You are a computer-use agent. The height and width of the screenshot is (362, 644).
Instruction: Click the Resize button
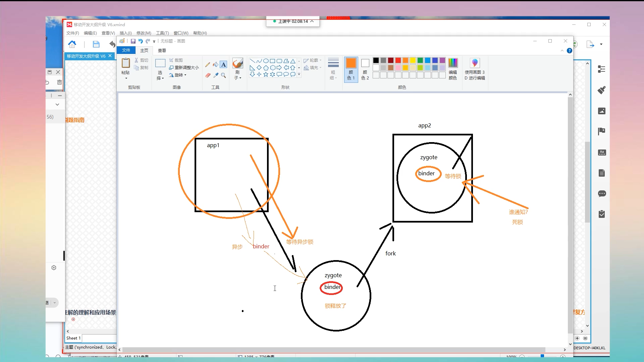[x=184, y=67]
